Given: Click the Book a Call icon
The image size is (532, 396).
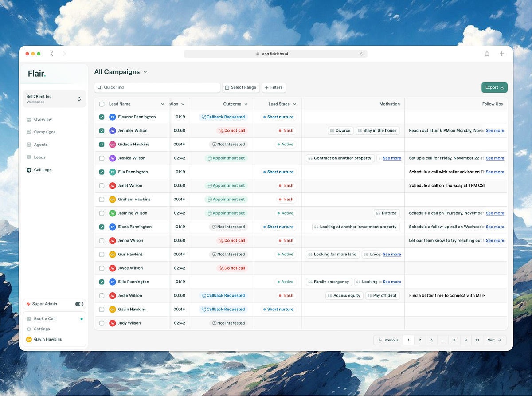Looking at the screenshot, I should click(29, 319).
